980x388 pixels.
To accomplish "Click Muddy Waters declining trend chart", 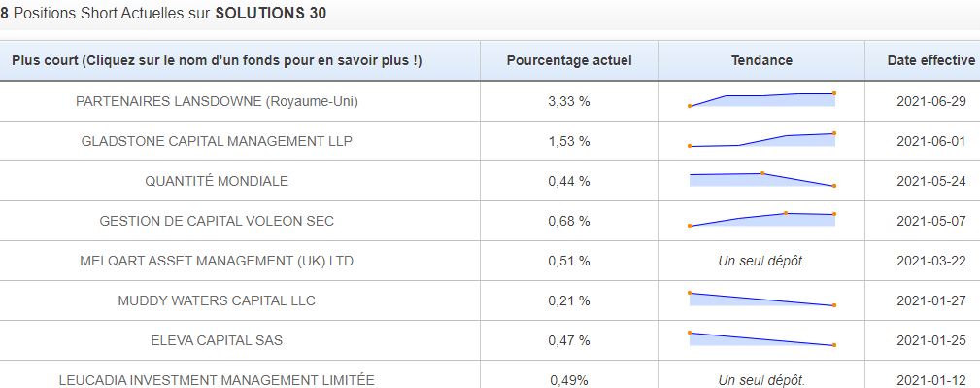I will coord(761,300).
